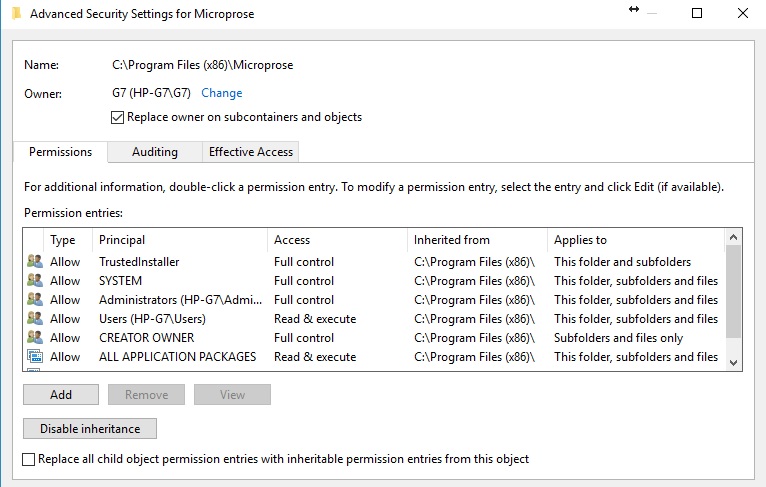Click scrollbar up arrow in permission list

pyautogui.click(x=733, y=237)
